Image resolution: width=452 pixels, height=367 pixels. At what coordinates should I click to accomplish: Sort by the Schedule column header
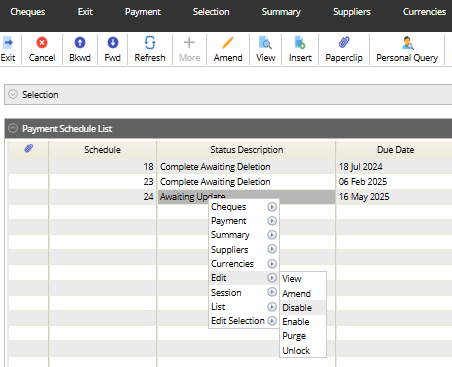click(102, 150)
